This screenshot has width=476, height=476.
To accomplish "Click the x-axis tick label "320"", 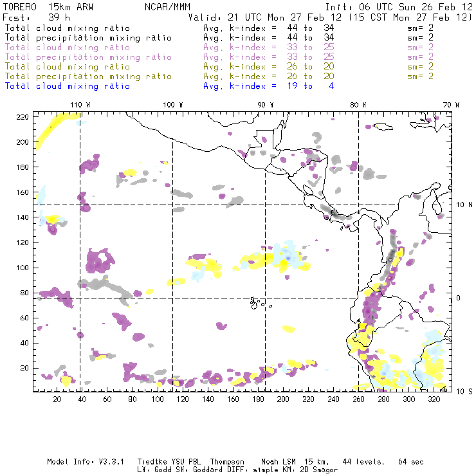I will (434, 399).
